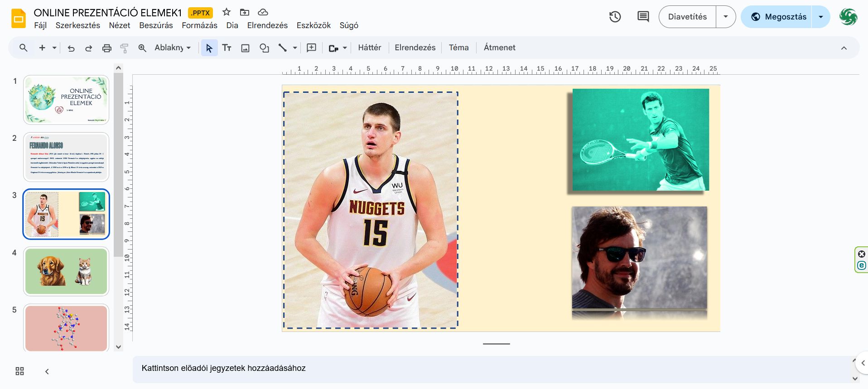Open the Elrendezés menu in the menu bar

pyautogui.click(x=267, y=25)
